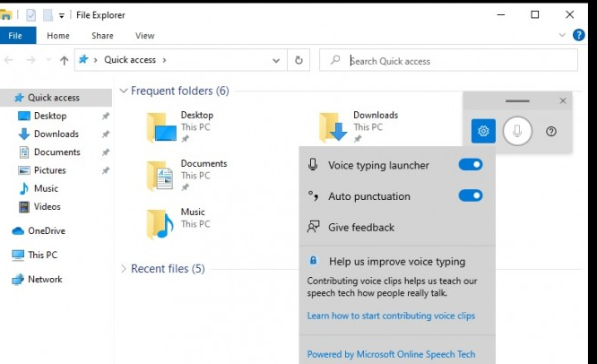Select Videos in the navigation pane
This screenshot has height=364, width=597.
click(47, 207)
